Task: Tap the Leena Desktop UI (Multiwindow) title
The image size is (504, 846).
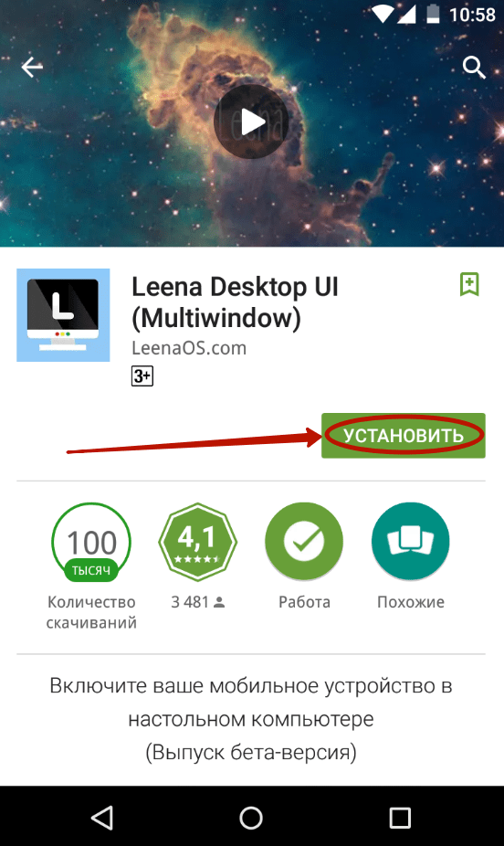Action: point(235,302)
